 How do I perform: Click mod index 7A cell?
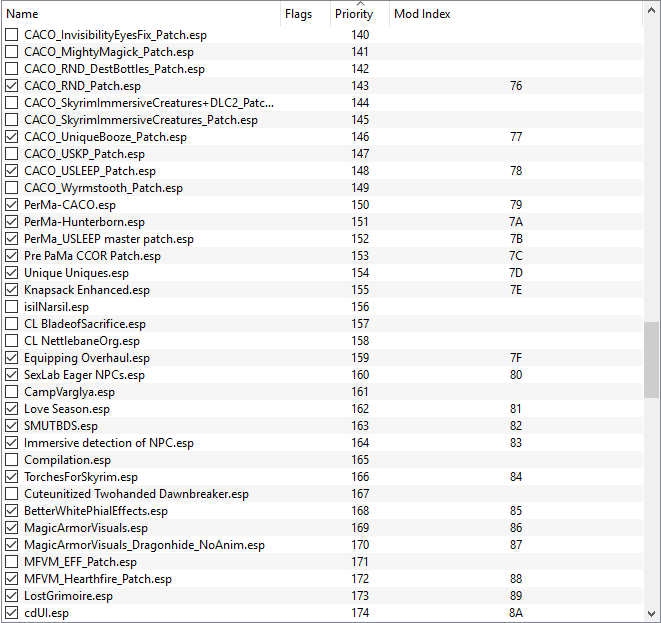tap(516, 222)
